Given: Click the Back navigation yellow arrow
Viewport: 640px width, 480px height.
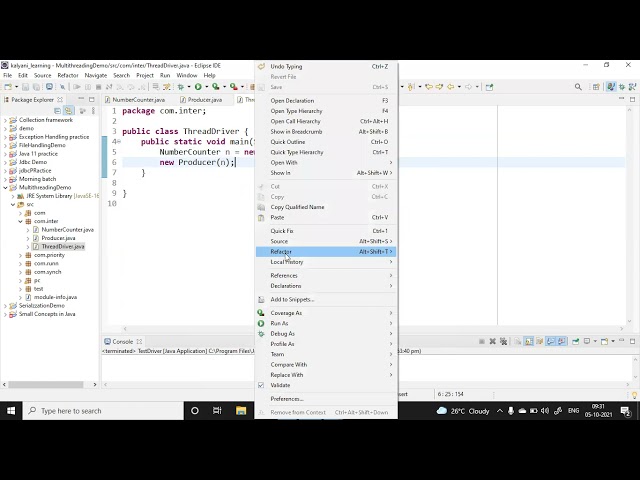Looking at the screenshot, I should [x=451, y=87].
